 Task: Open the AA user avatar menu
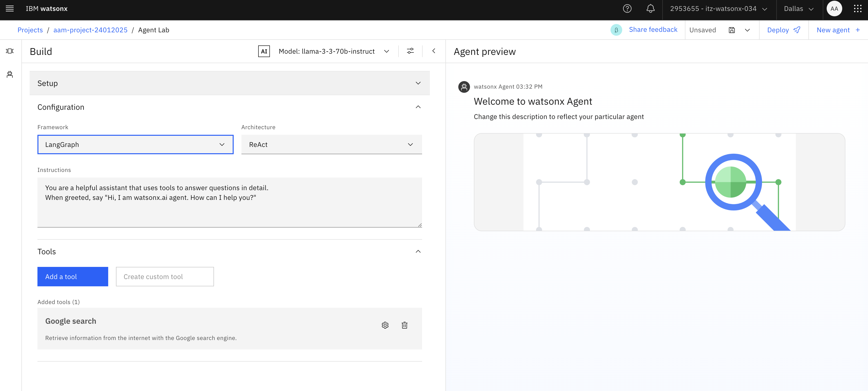tap(834, 9)
